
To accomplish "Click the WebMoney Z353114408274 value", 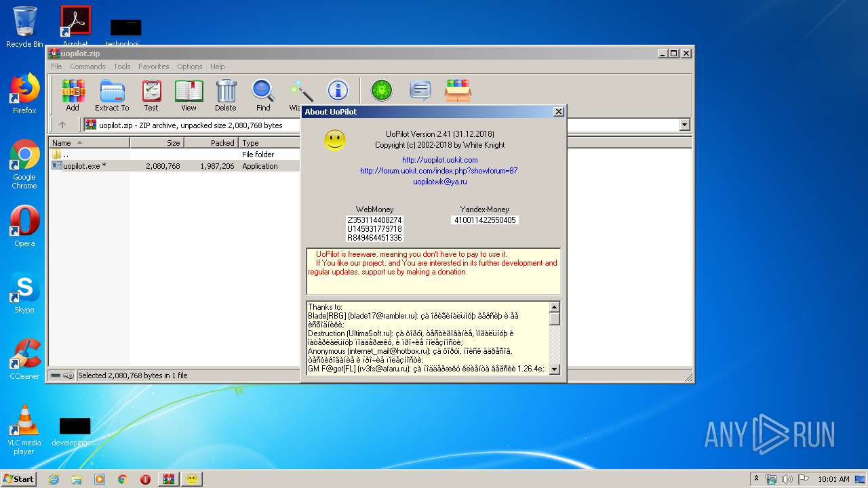I will coord(374,220).
